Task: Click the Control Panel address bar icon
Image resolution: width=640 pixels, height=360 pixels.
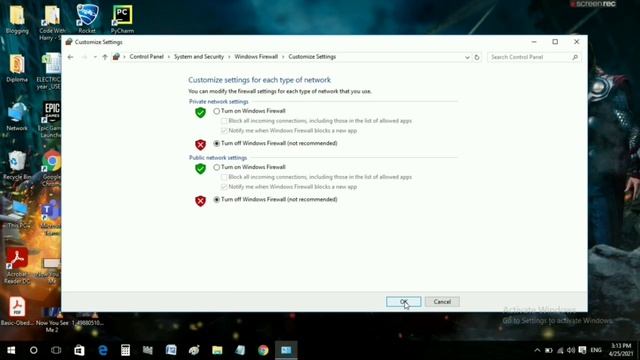Action: 116,57
